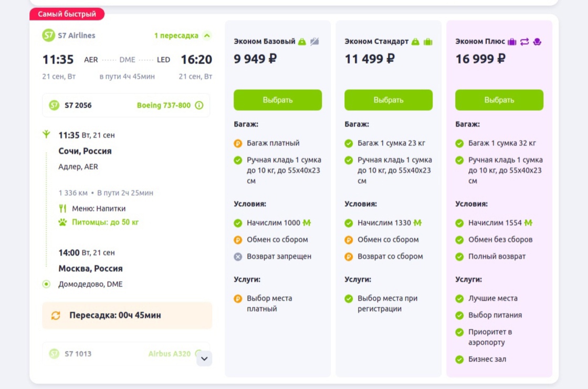Click the lounge seat icon on Эконом Плюс
The image size is (588, 389).
click(537, 41)
